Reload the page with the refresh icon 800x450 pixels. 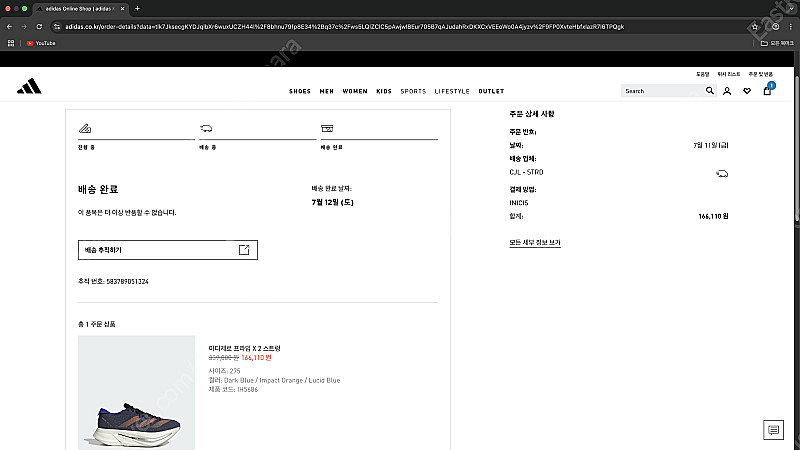pos(37,26)
